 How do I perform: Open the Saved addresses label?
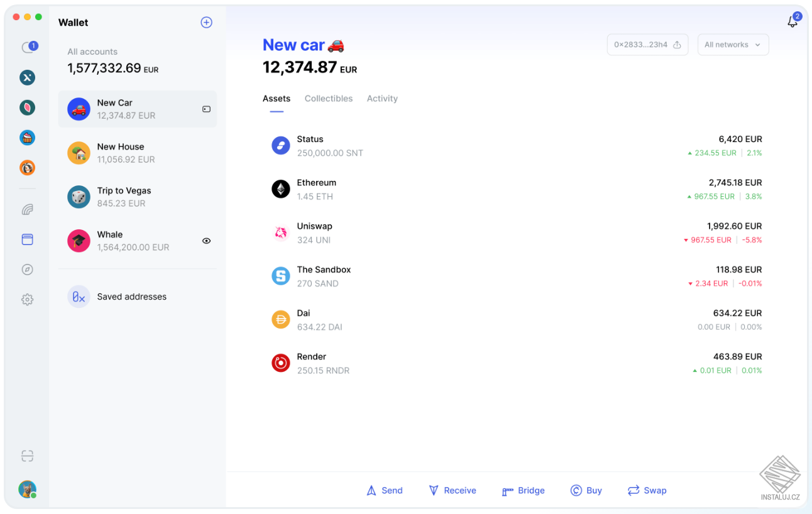point(132,297)
